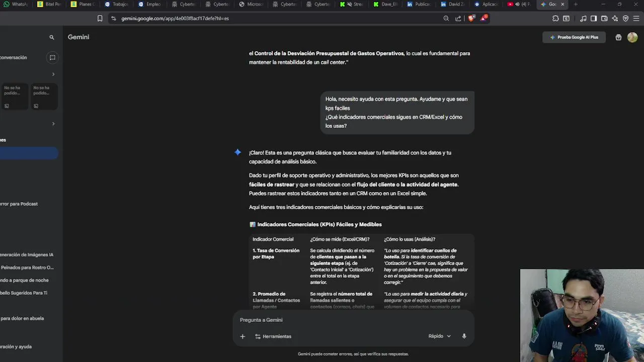The height and width of the screenshot is (362, 644).
Task: Open the Brave Rewards triangle icon
Action: click(484, 18)
